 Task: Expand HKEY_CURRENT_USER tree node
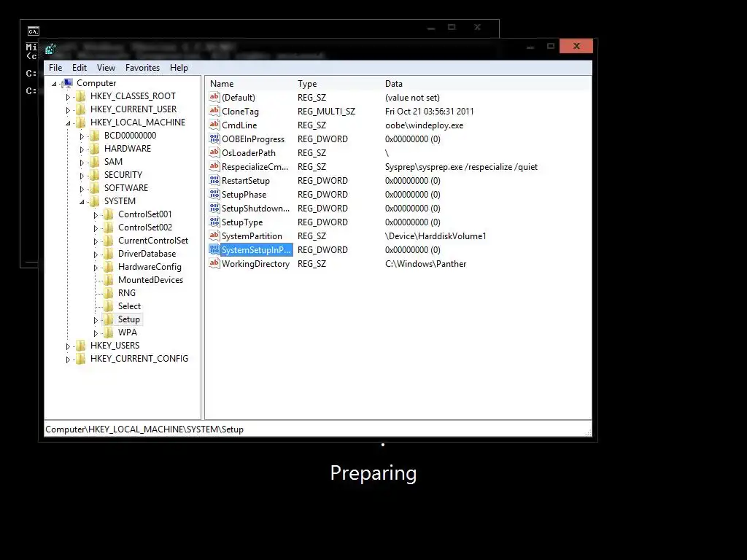(68, 110)
